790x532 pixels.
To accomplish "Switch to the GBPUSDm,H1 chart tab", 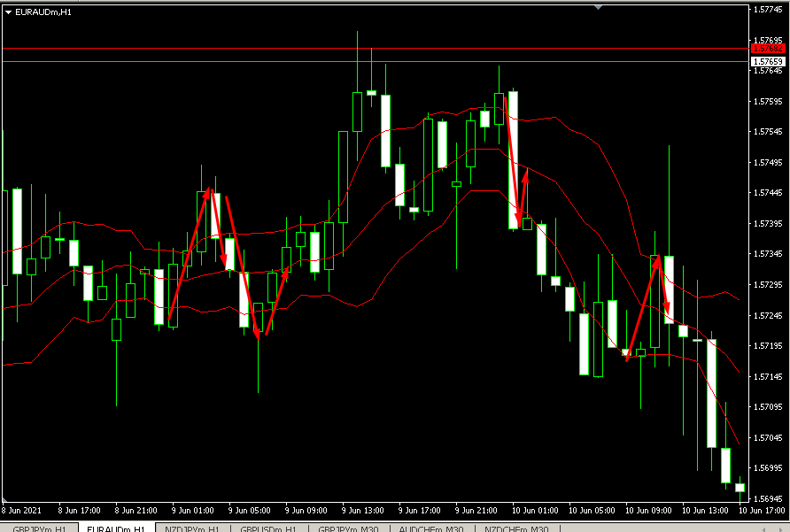I will 268,529.
